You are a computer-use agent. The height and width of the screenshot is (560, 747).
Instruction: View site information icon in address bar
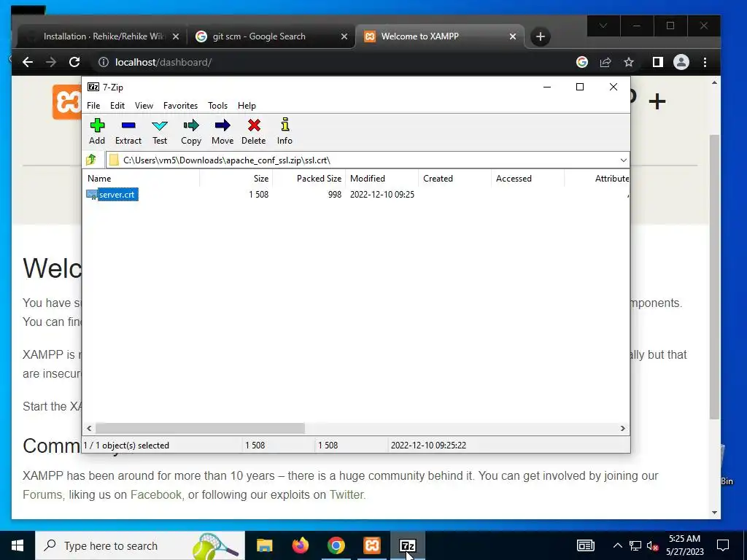(104, 63)
